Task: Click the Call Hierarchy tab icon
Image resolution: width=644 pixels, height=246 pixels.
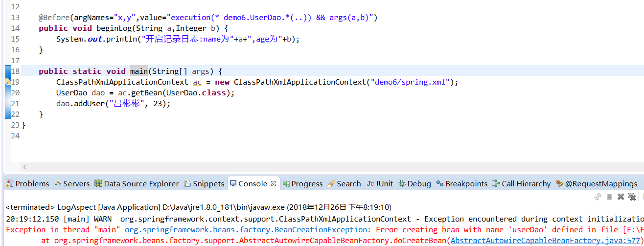Action: click(x=496, y=184)
